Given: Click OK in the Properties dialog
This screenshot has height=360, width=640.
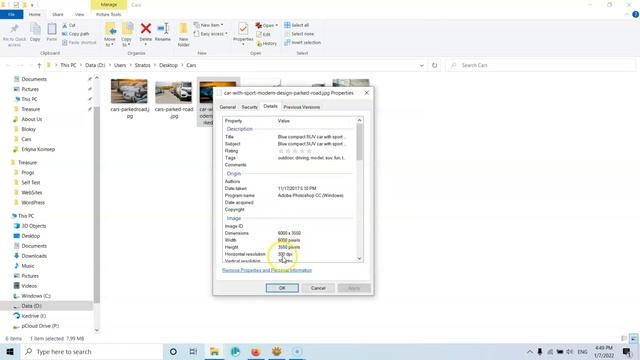Looking at the screenshot, I should (282, 288).
